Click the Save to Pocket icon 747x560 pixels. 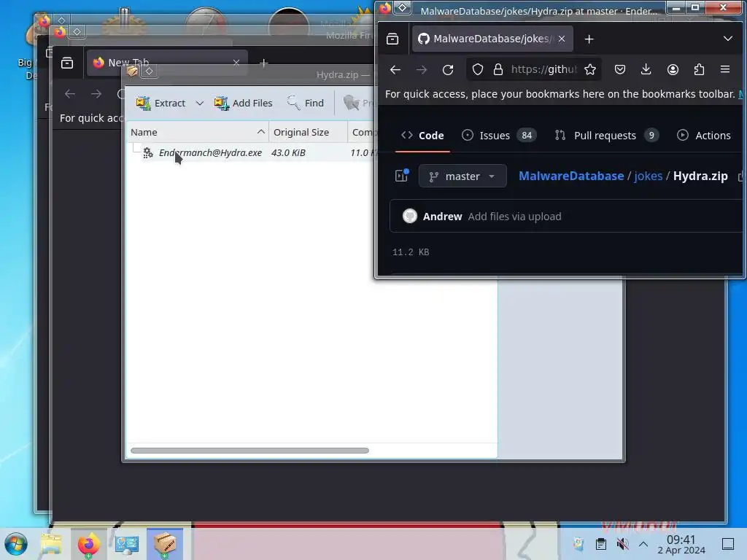click(620, 69)
